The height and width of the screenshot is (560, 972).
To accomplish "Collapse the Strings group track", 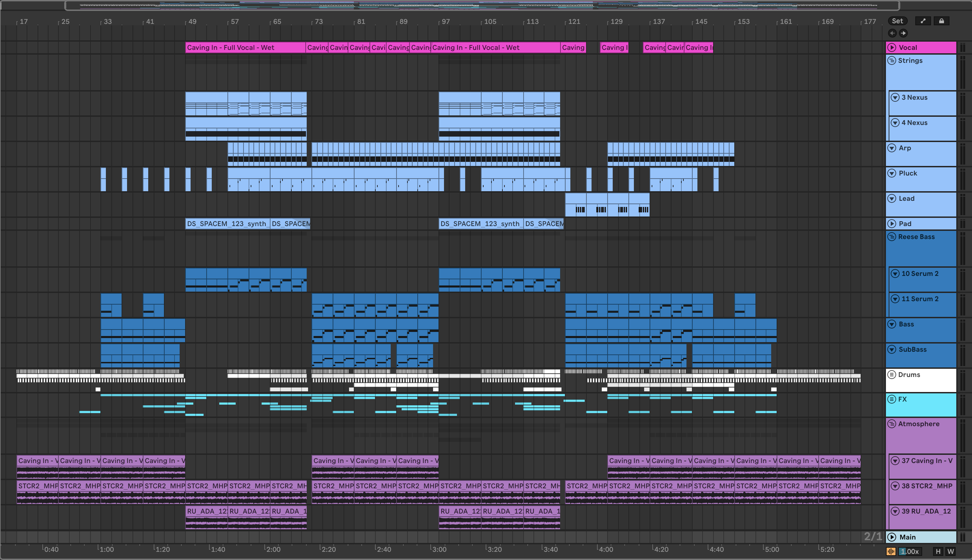I will [892, 61].
